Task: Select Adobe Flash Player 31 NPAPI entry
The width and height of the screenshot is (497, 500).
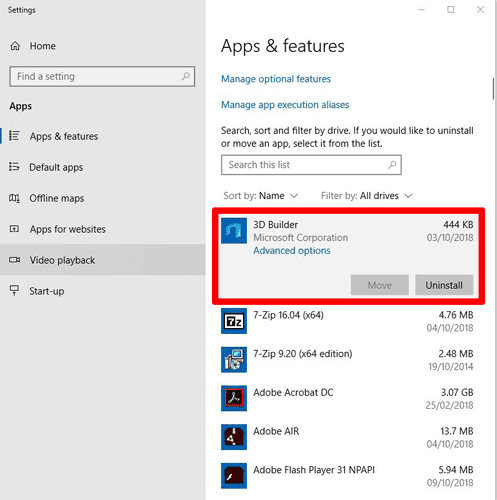Action: 347,476
